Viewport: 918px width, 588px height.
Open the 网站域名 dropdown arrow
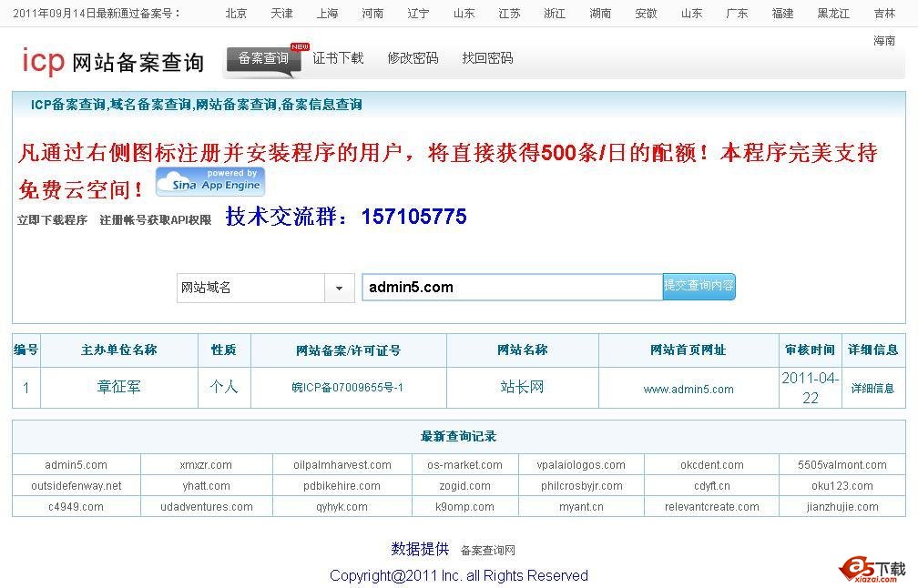[339, 288]
